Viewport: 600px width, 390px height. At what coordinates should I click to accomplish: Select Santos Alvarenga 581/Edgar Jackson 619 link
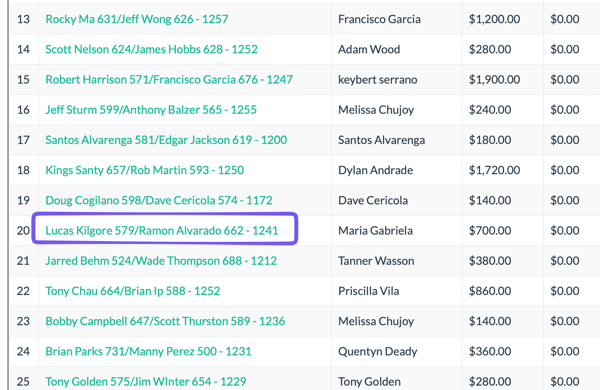coord(166,140)
